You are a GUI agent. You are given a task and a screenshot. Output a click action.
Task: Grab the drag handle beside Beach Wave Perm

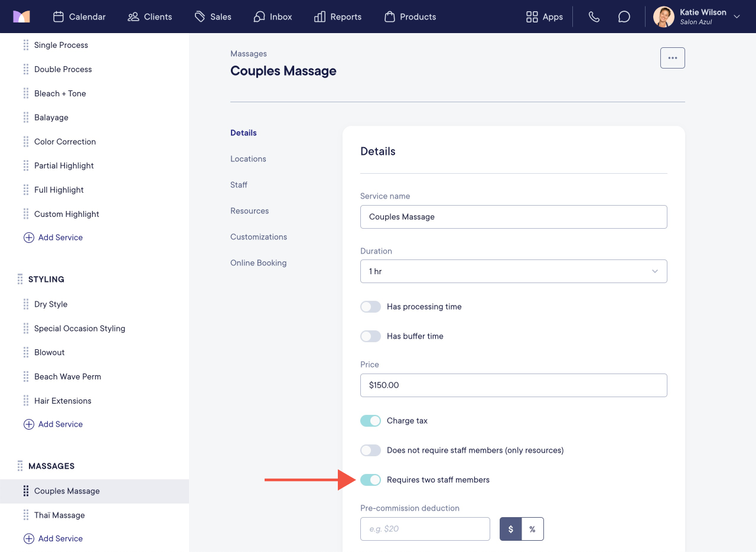pos(26,376)
